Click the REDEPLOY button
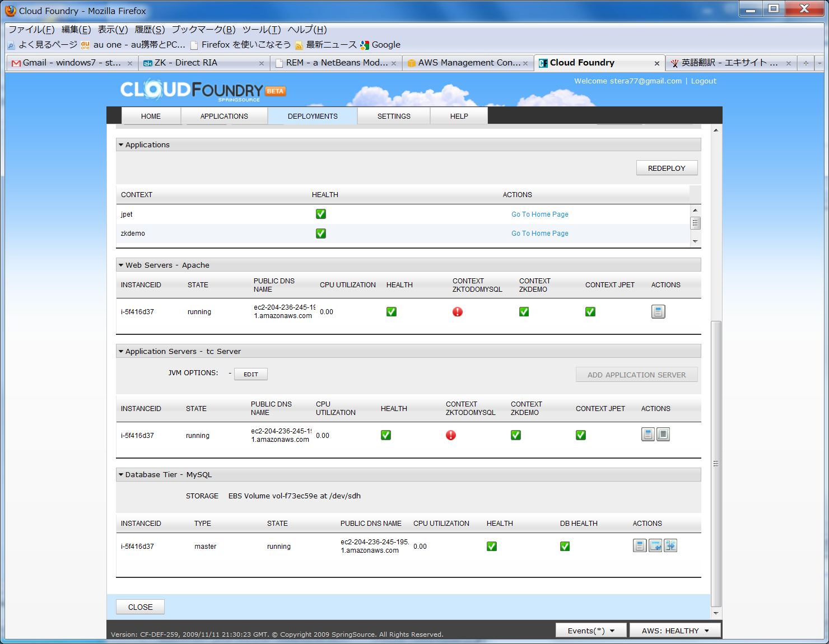This screenshot has width=829, height=644. click(667, 168)
